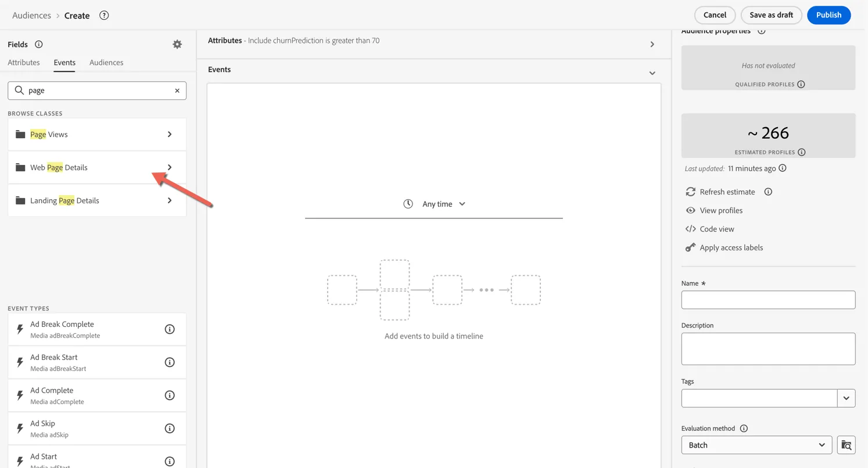Show info for Ad Break Complete
This screenshot has height=468, width=868.
point(170,329)
